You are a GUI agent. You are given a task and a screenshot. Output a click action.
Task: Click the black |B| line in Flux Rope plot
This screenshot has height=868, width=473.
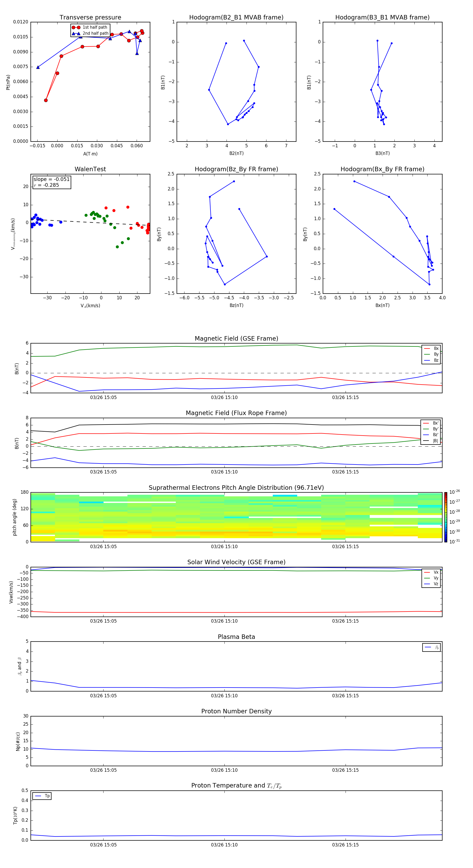point(236,424)
